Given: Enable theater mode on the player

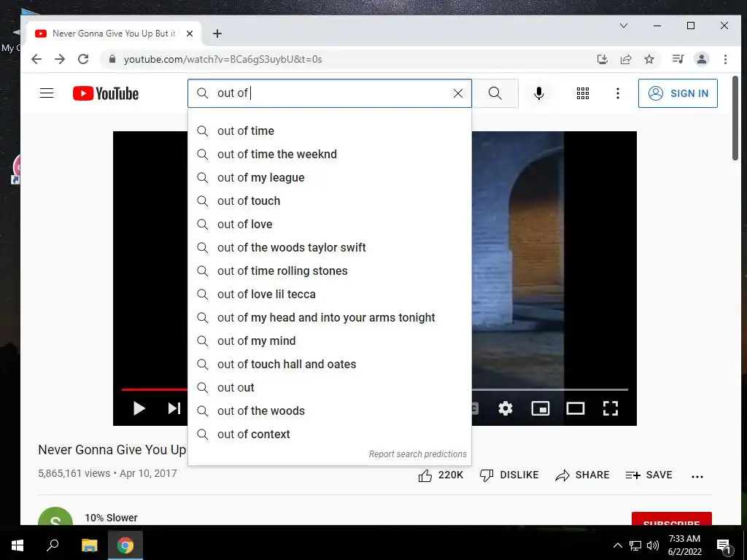Looking at the screenshot, I should (576, 408).
